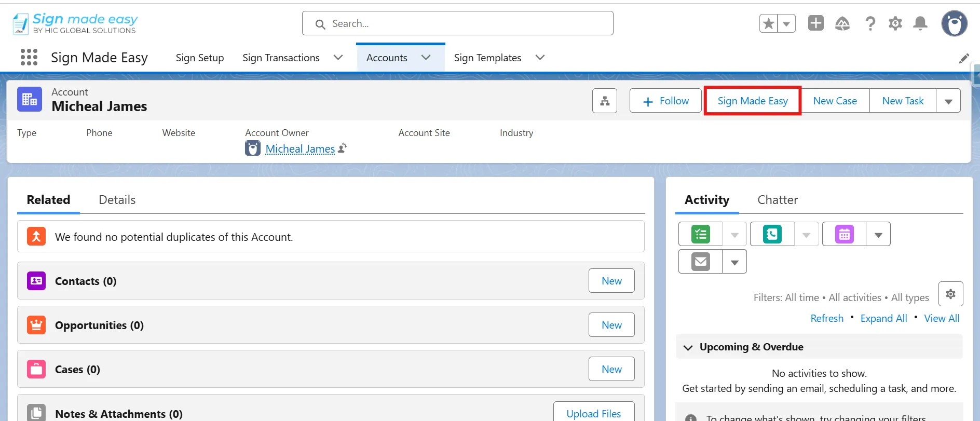980x421 pixels.
Task: Open the activity timeline filter settings
Action: click(x=951, y=294)
